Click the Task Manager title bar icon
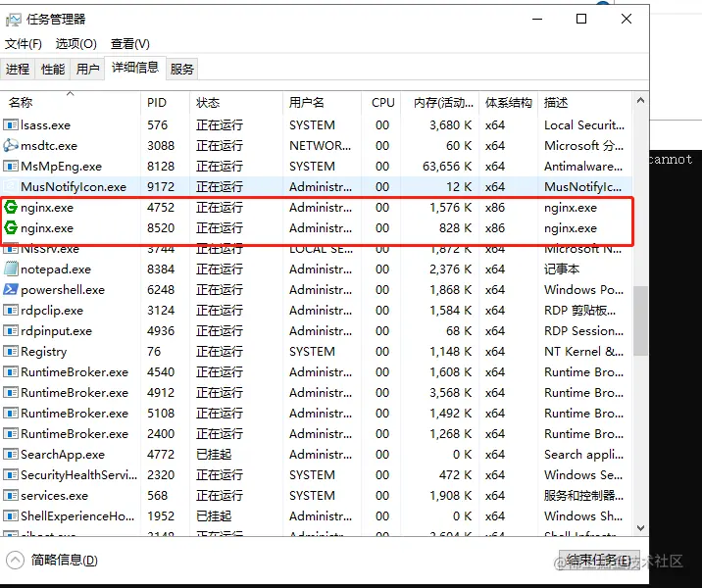 pos(14,20)
